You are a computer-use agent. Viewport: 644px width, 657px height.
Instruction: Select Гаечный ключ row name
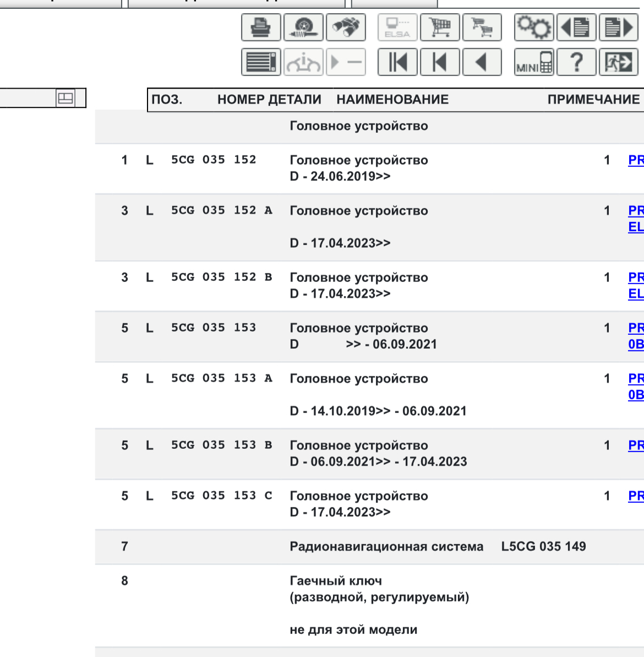click(336, 581)
